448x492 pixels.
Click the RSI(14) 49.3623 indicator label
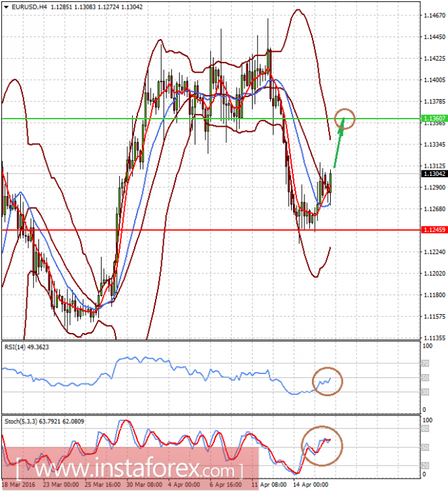[27, 346]
